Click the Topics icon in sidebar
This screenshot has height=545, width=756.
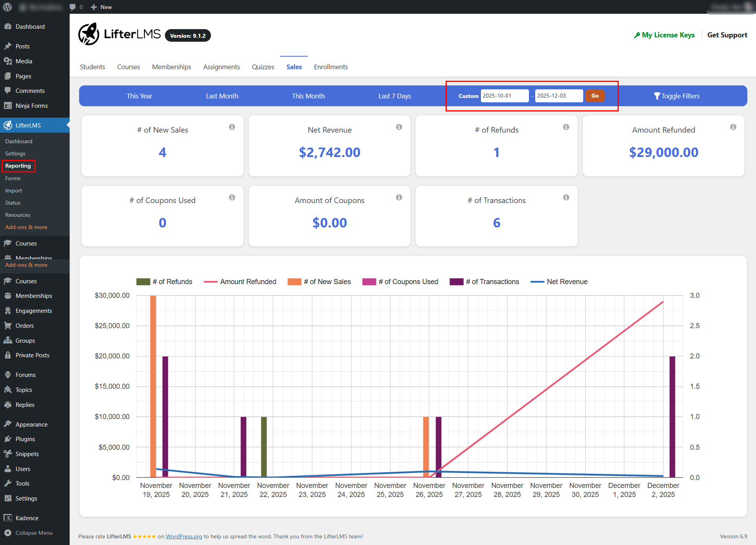tap(8, 390)
